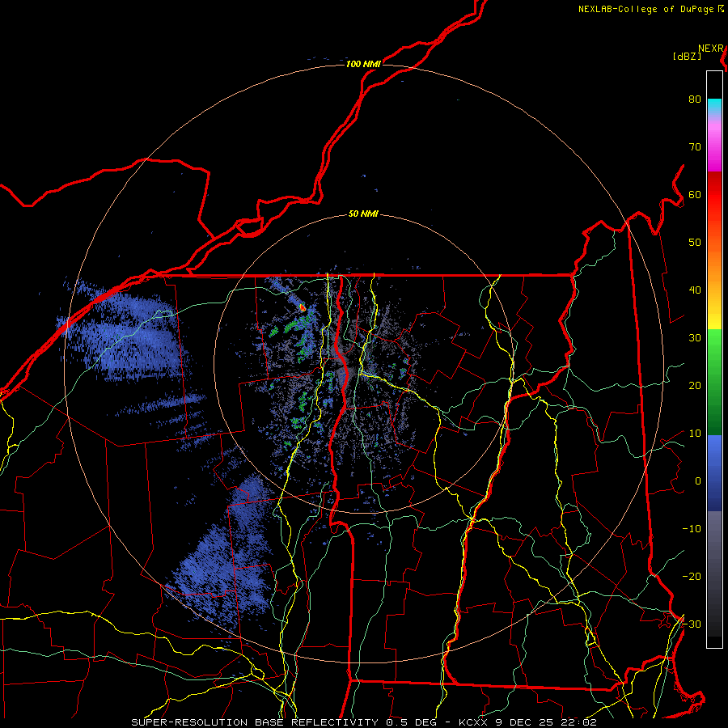Click the red high-reflectivity echo northwest of radar
The height and width of the screenshot is (728, 728).
(303, 307)
